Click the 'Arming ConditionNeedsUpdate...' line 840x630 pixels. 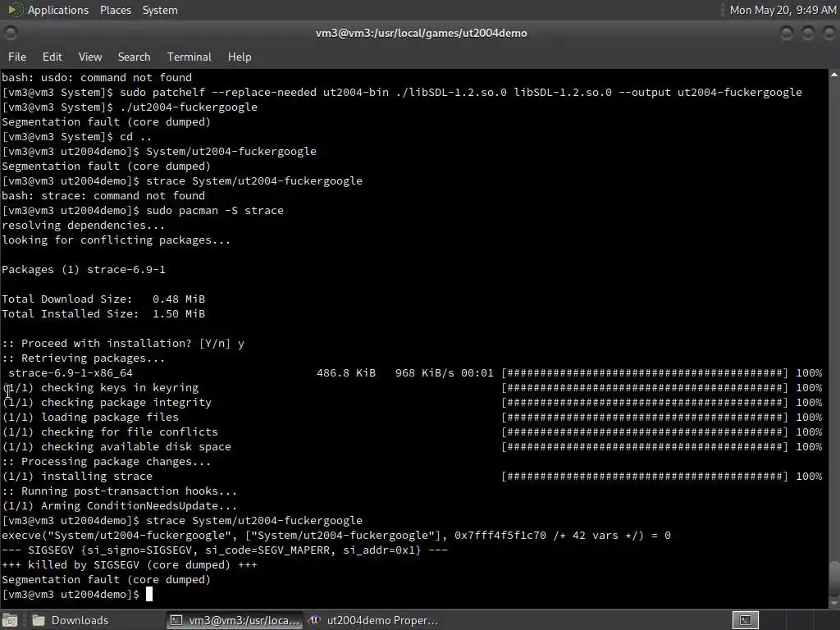tap(120, 505)
